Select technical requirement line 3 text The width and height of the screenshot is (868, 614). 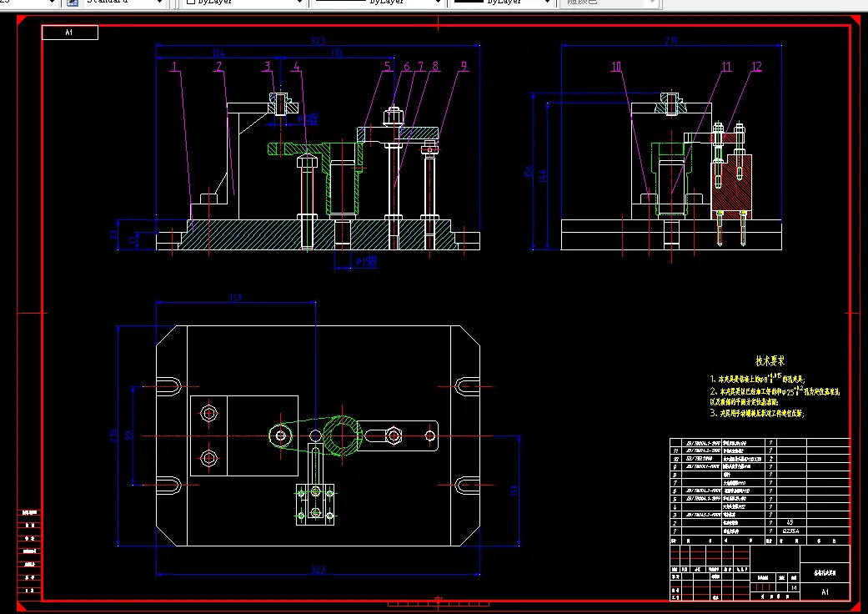click(x=757, y=413)
